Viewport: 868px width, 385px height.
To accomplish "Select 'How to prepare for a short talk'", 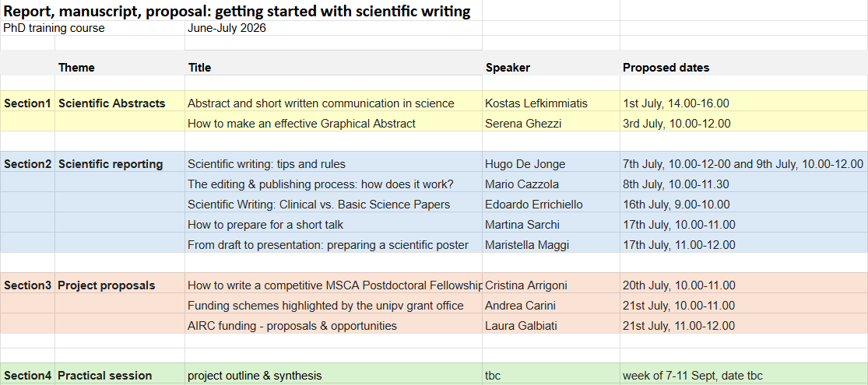I will pyautogui.click(x=265, y=225).
